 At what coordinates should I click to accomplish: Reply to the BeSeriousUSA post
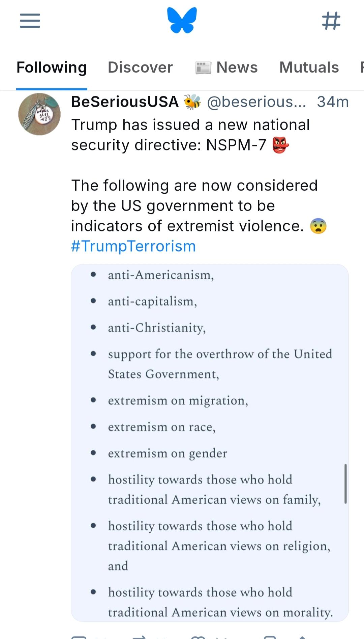tap(79, 637)
